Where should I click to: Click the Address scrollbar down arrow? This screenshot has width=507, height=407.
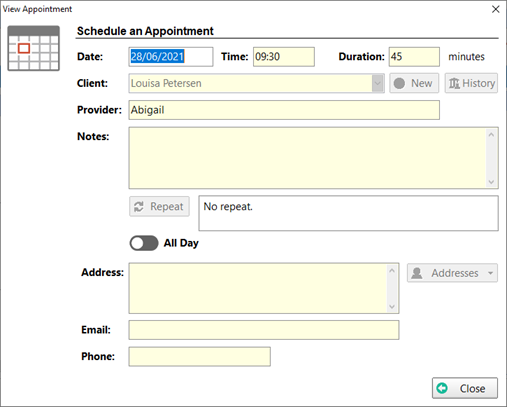click(392, 306)
